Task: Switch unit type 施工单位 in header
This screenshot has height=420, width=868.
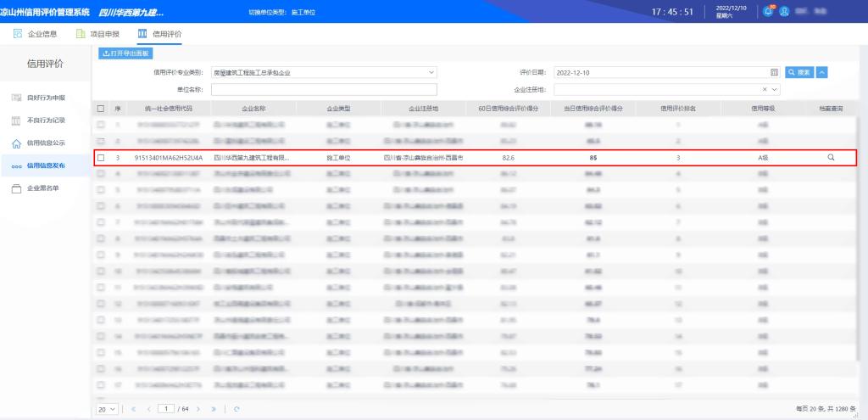Action: (303, 12)
